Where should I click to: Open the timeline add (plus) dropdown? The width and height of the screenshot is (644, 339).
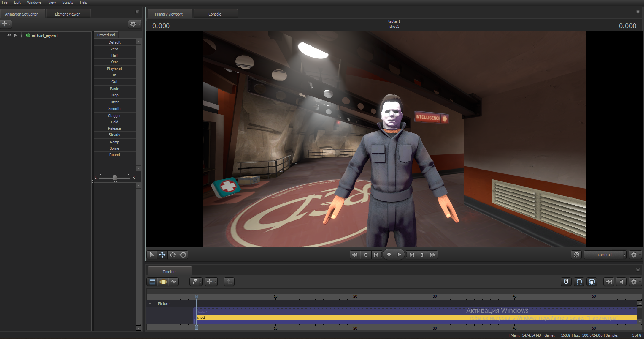tap(211, 282)
